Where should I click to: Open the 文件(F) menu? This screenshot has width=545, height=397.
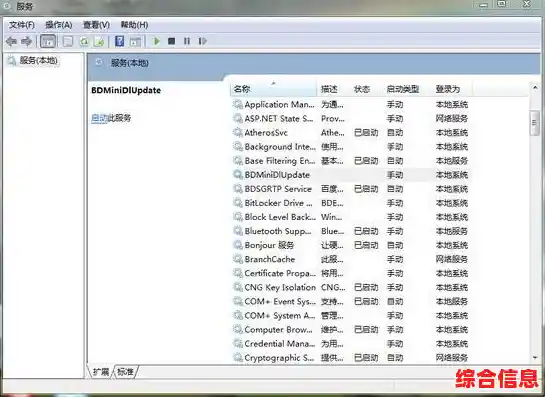click(22, 25)
